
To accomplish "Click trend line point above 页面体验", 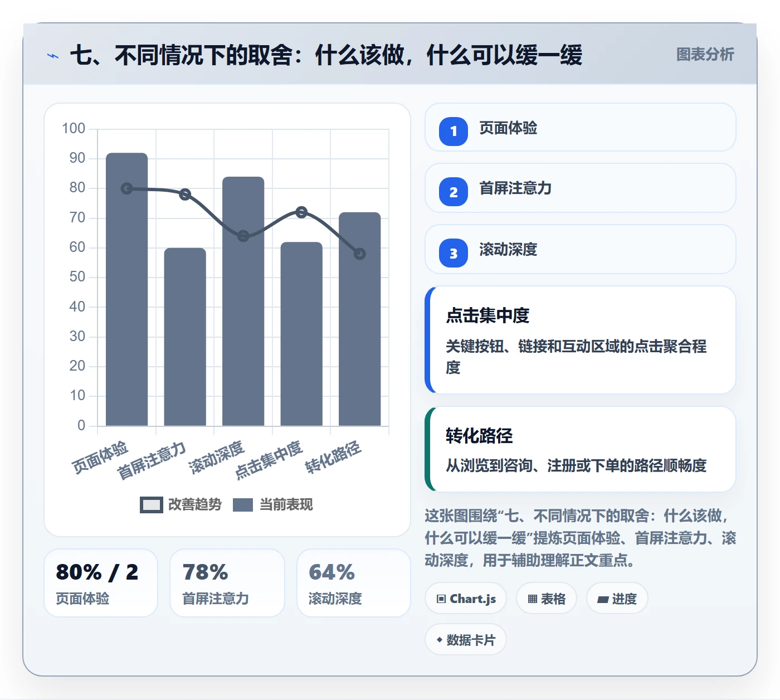I will [127, 189].
